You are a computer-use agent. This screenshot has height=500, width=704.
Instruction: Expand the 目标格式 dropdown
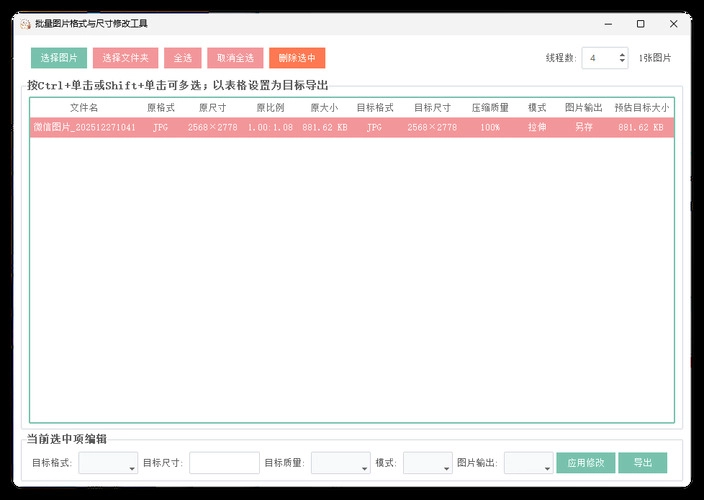108,463
